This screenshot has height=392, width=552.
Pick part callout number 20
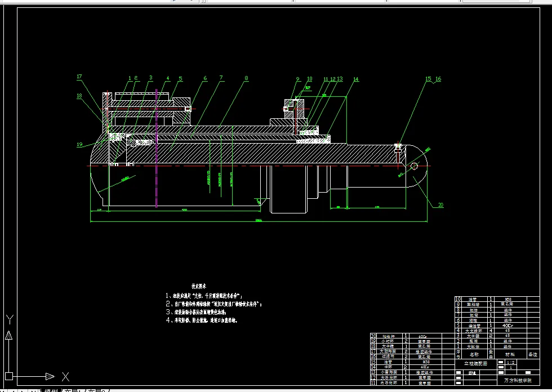(x=440, y=204)
